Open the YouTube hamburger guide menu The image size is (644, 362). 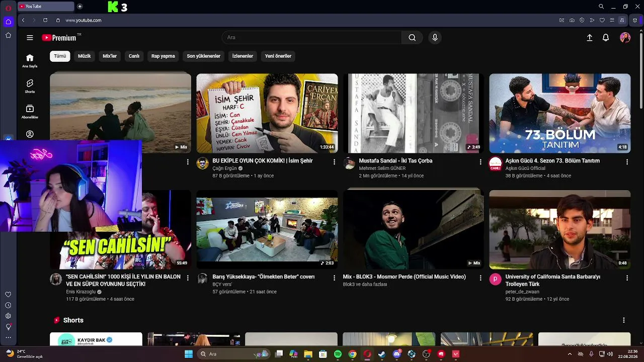coord(30,38)
